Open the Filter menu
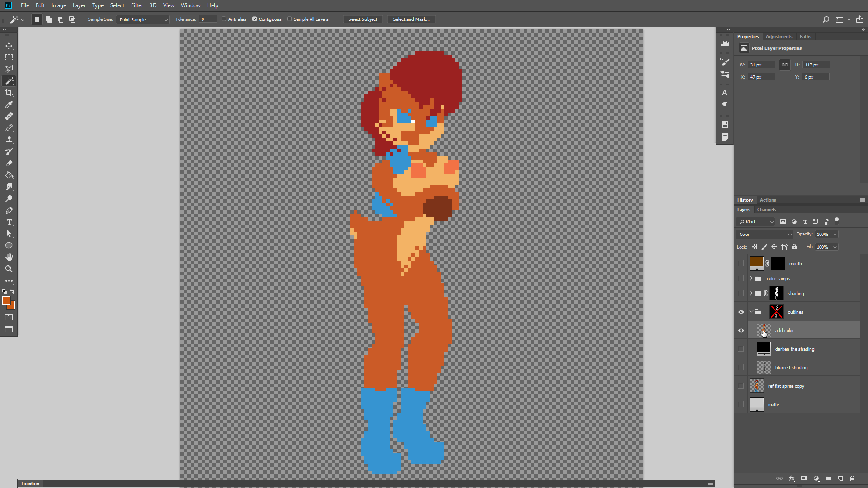Image resolution: width=868 pixels, height=488 pixels. (137, 5)
